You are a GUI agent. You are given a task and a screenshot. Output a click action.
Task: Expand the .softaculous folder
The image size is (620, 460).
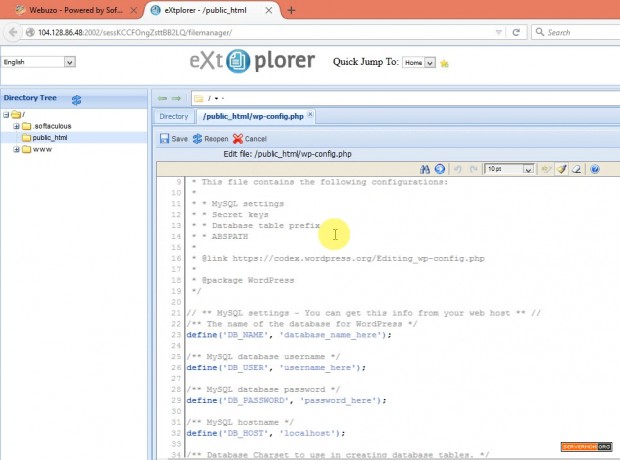pos(16,126)
